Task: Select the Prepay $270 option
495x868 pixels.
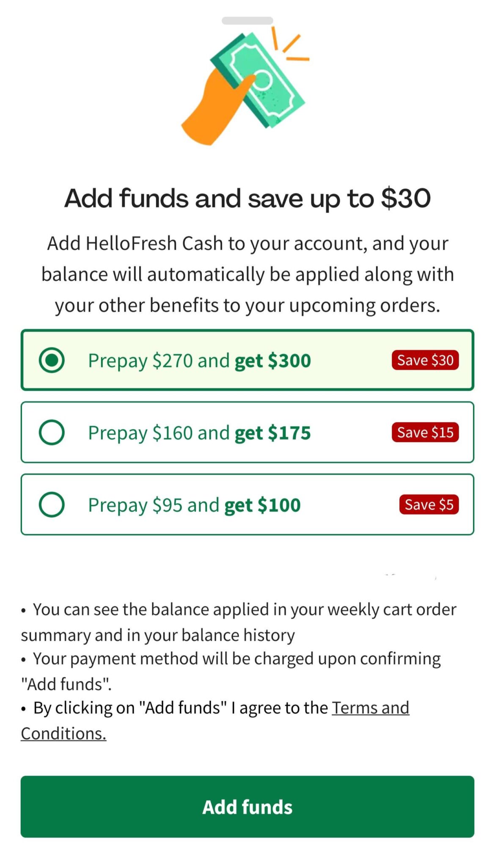Action: coord(52,360)
